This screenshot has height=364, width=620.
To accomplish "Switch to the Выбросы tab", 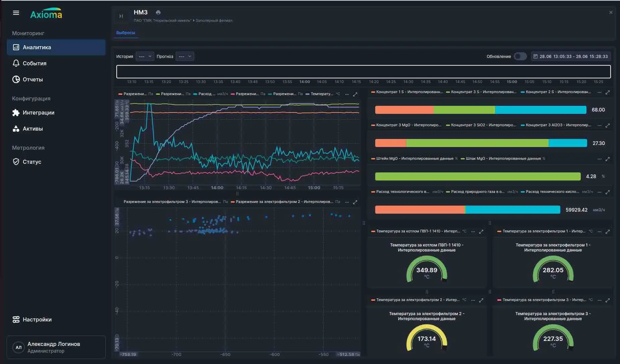I will [126, 33].
